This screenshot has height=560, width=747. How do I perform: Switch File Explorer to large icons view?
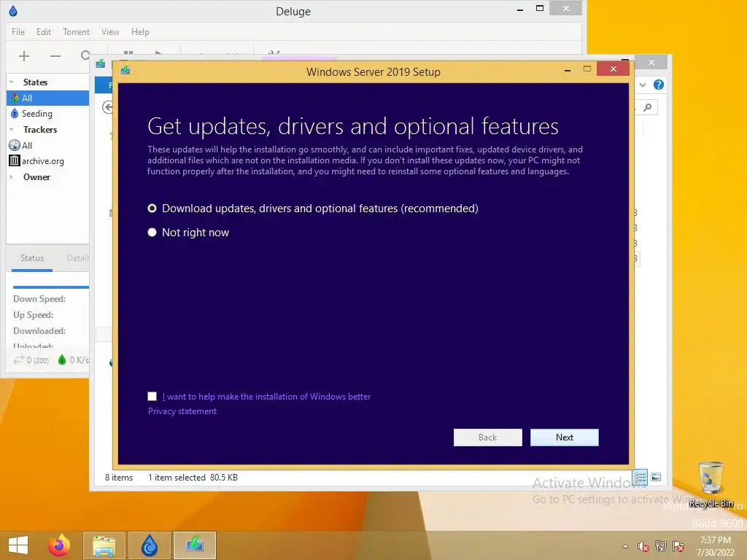(656, 477)
